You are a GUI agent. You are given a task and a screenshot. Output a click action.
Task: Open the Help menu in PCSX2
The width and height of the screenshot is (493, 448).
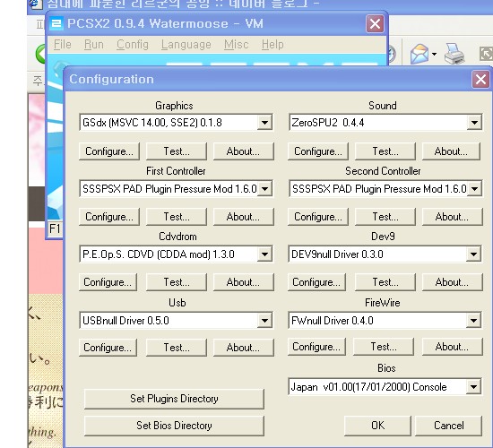[272, 44]
